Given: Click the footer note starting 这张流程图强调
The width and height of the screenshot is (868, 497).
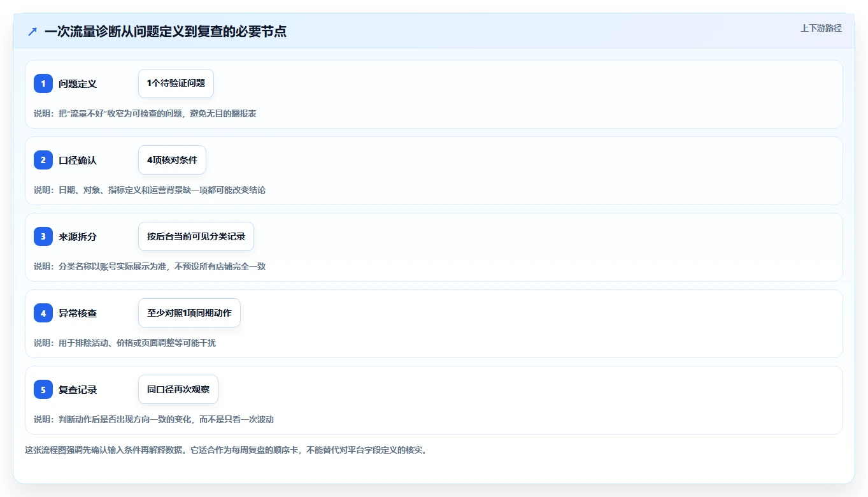Looking at the screenshot, I should click(x=225, y=450).
